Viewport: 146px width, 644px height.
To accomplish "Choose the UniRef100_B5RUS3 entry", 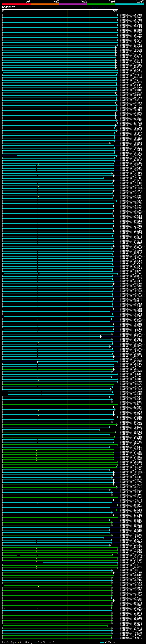I will tap(131, 603).
